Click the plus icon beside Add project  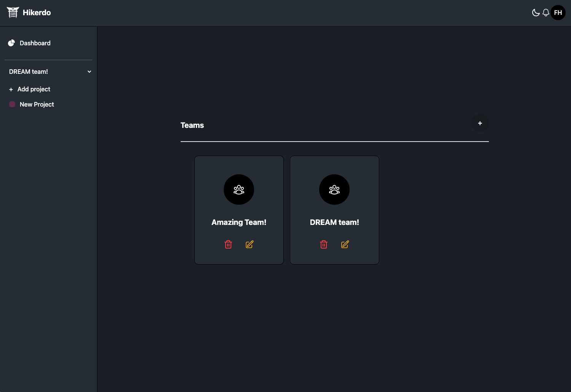tap(11, 89)
